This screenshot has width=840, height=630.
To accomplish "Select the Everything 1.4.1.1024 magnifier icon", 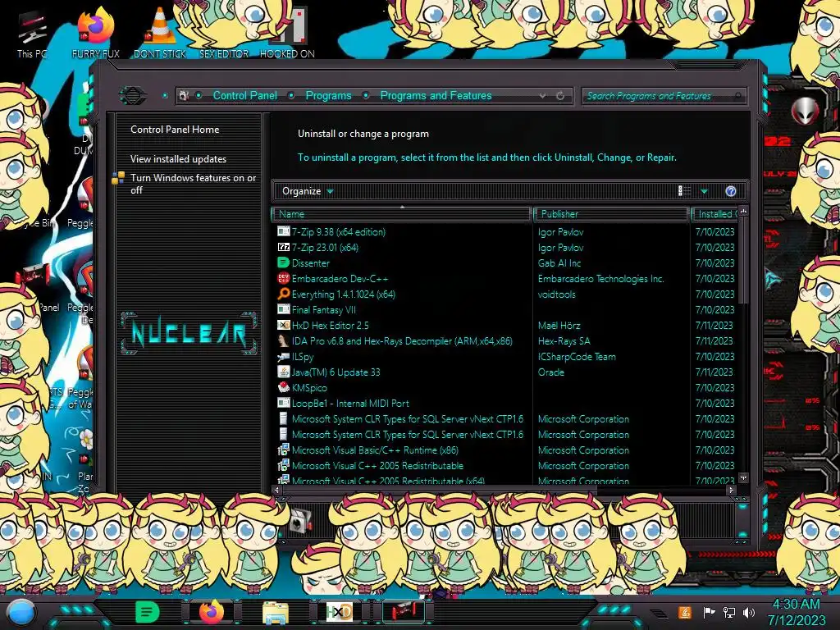I will pyautogui.click(x=283, y=294).
